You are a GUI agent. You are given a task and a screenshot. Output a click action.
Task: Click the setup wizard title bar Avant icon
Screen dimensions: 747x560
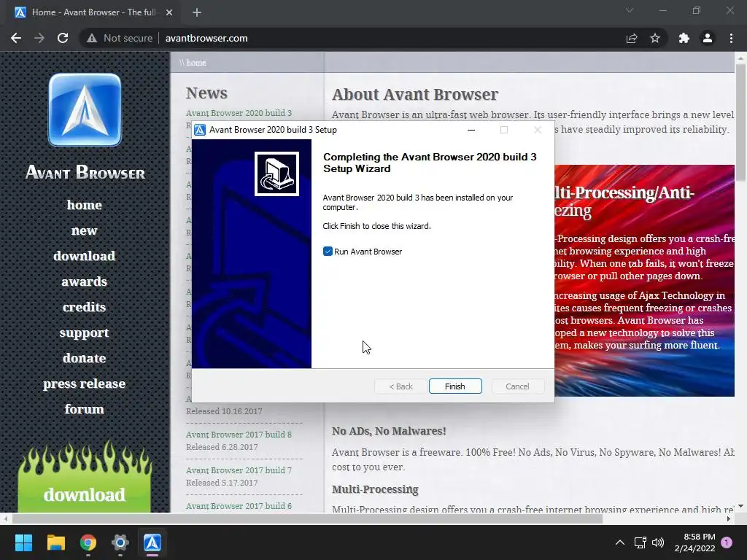200,130
